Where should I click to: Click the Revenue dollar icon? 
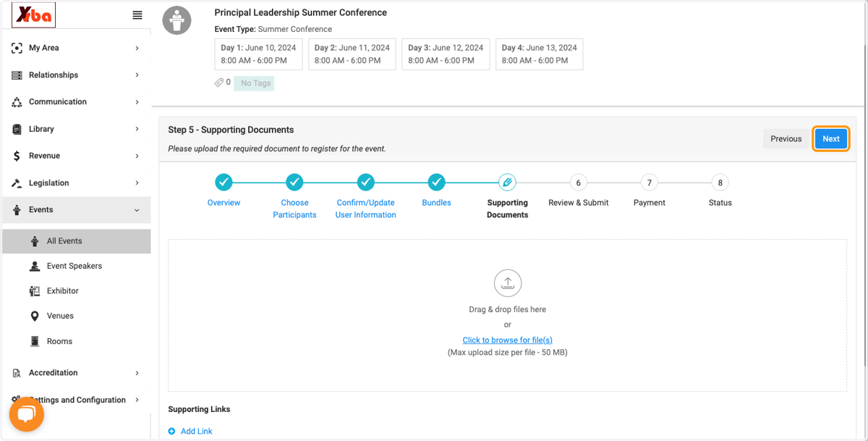17,156
